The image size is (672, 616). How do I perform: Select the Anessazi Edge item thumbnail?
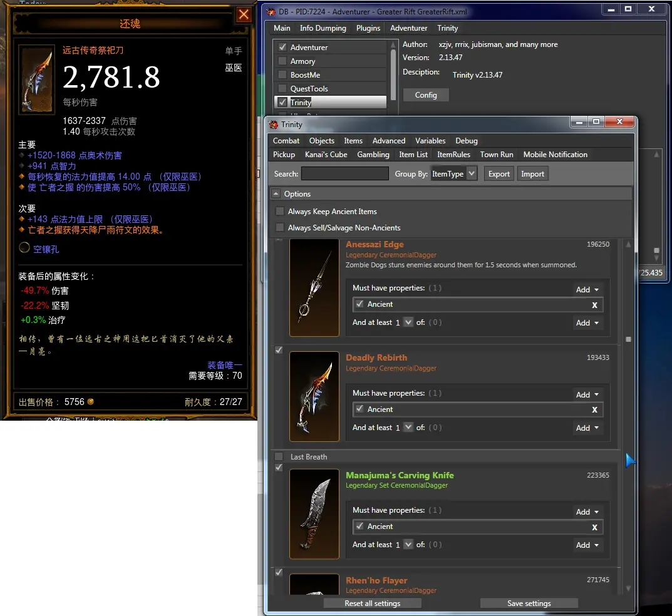(x=314, y=287)
